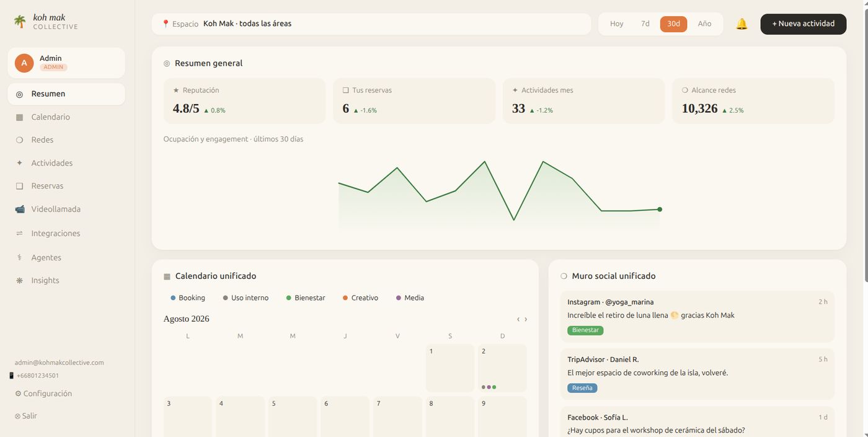Click the Reseña tag on TripAdvisor post
The image size is (868, 437).
coord(582,388)
